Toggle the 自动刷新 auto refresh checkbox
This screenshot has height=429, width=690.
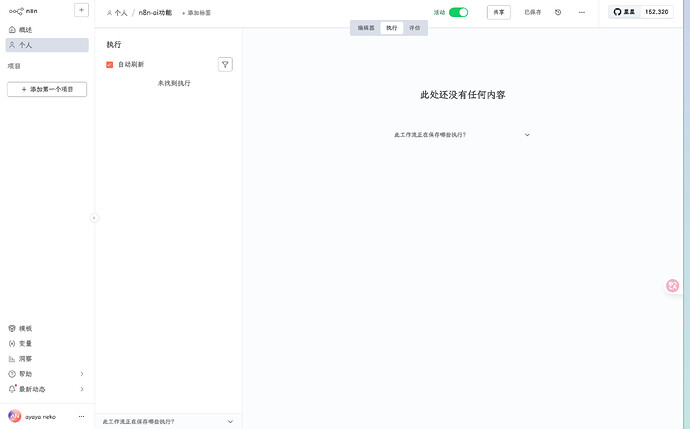coord(110,65)
